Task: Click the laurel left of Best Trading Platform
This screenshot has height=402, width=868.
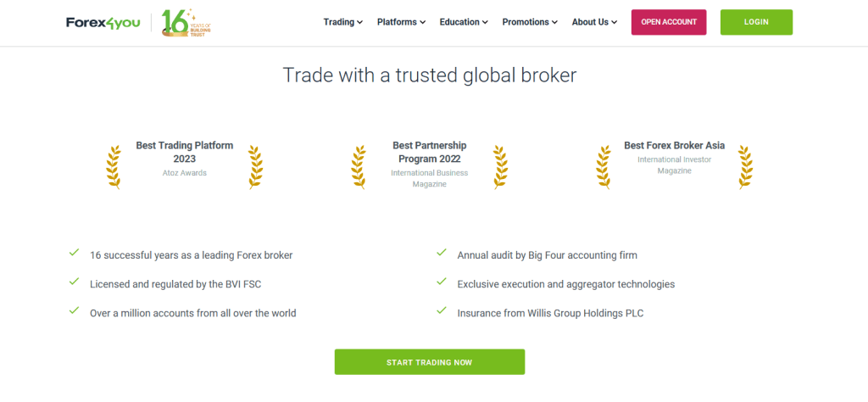Action: pos(114,167)
